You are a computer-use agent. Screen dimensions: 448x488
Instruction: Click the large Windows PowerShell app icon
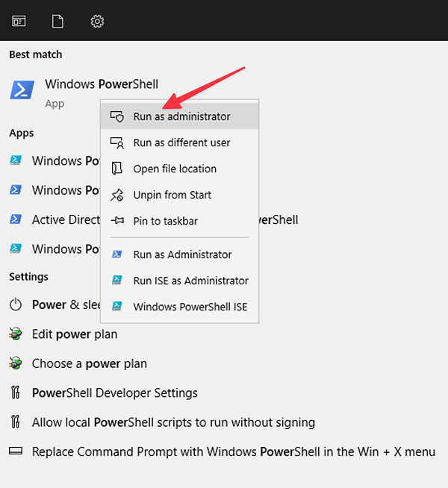pyautogui.click(x=22, y=90)
